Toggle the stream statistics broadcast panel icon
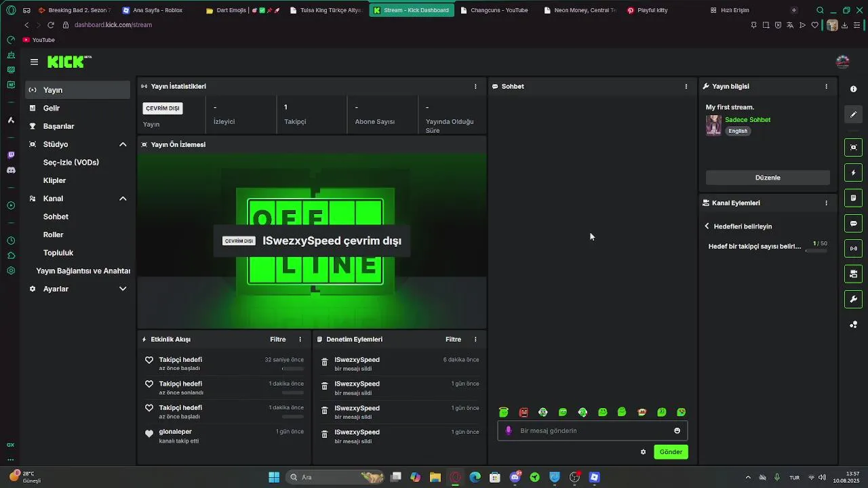This screenshot has width=868, height=488. point(853,248)
